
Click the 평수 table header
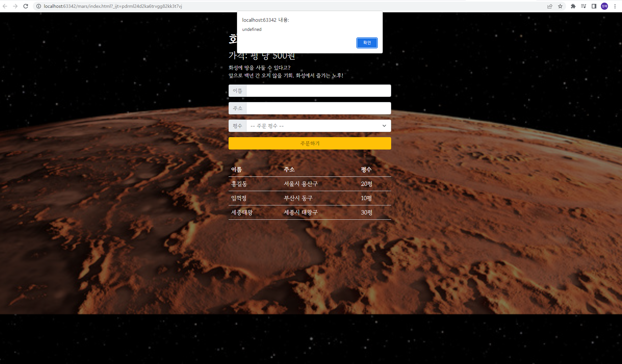(366, 169)
